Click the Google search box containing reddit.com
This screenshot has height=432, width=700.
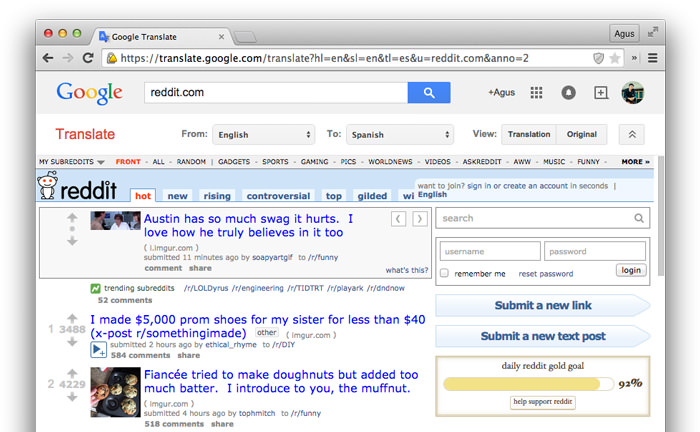click(275, 92)
